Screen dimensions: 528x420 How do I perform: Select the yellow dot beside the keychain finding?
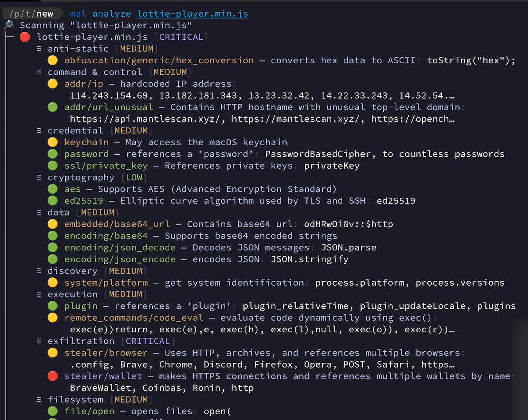[52, 142]
